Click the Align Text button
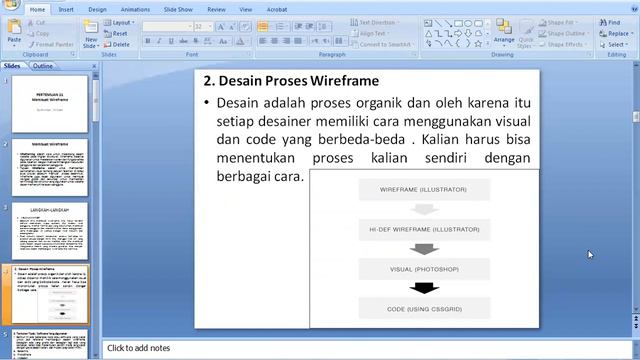Image resolution: width=640 pixels, height=360 pixels. point(370,33)
